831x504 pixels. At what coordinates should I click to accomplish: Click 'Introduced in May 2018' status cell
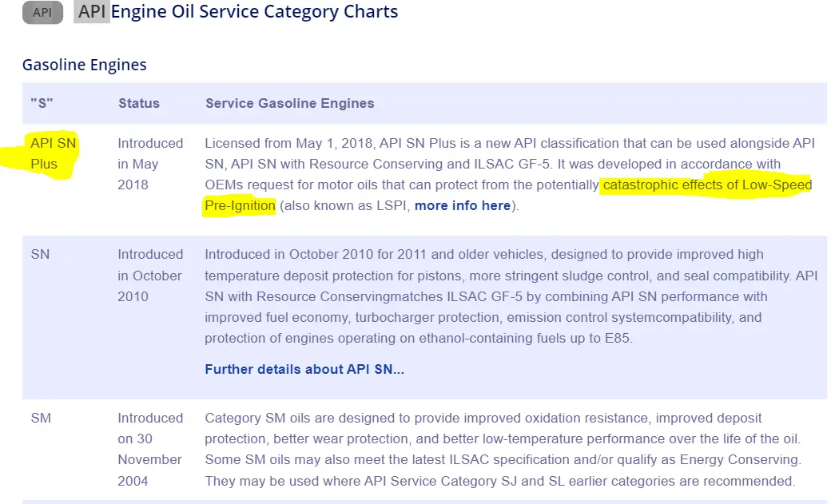(150, 164)
